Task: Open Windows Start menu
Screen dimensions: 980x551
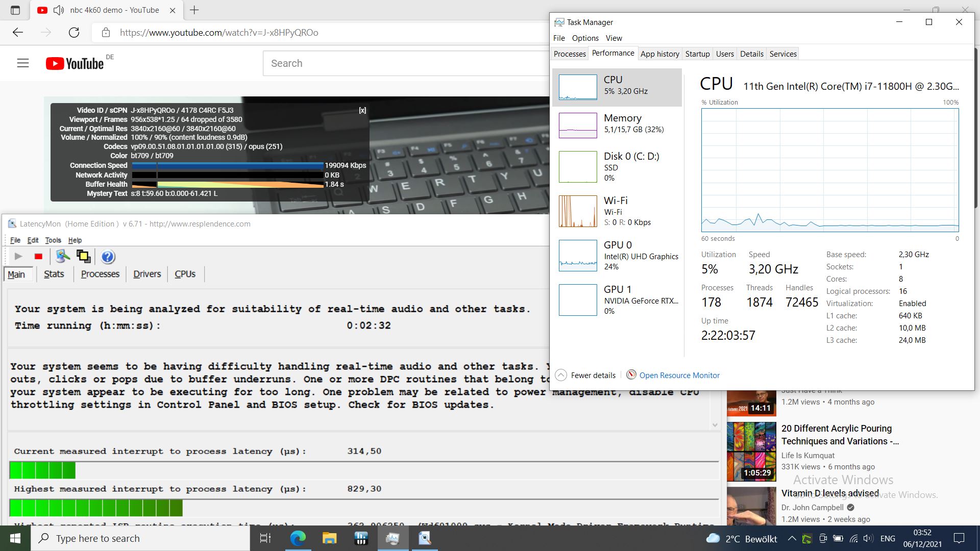Action: (x=15, y=538)
